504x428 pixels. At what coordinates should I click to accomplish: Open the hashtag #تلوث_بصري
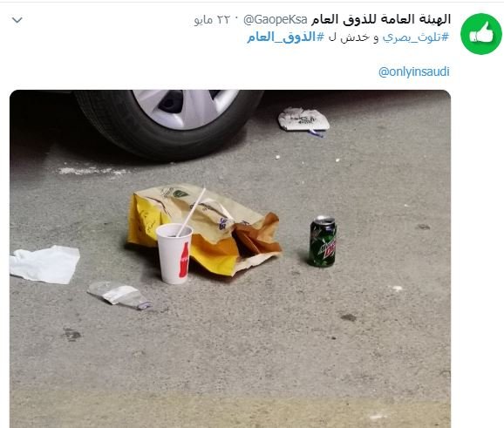[416, 37]
